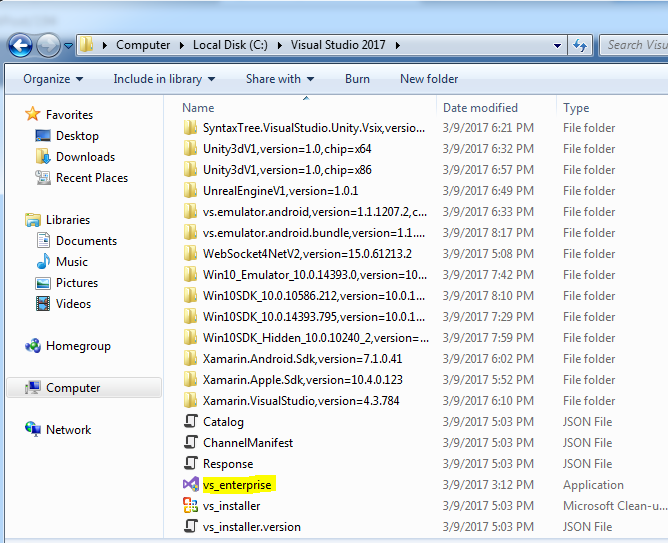Select the Homegroup icon in the sidebar

[33, 346]
